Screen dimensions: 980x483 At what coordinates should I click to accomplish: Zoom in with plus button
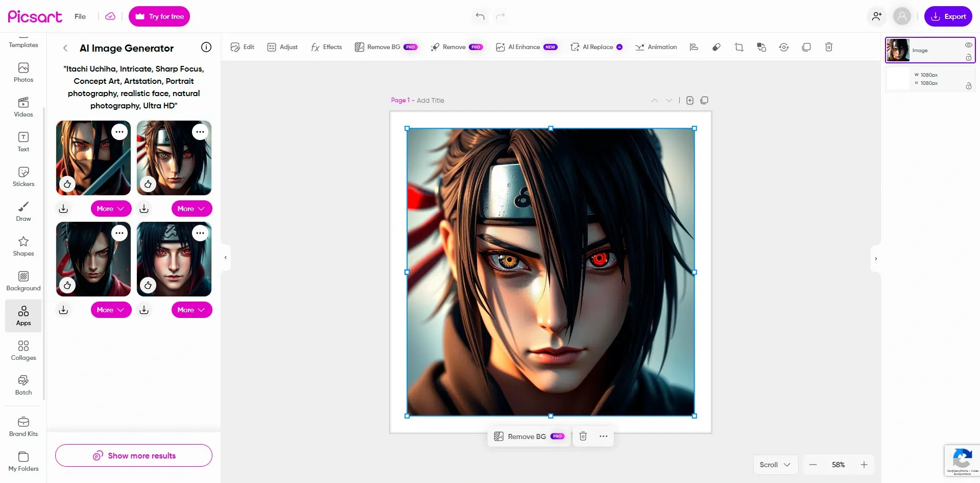pos(864,465)
